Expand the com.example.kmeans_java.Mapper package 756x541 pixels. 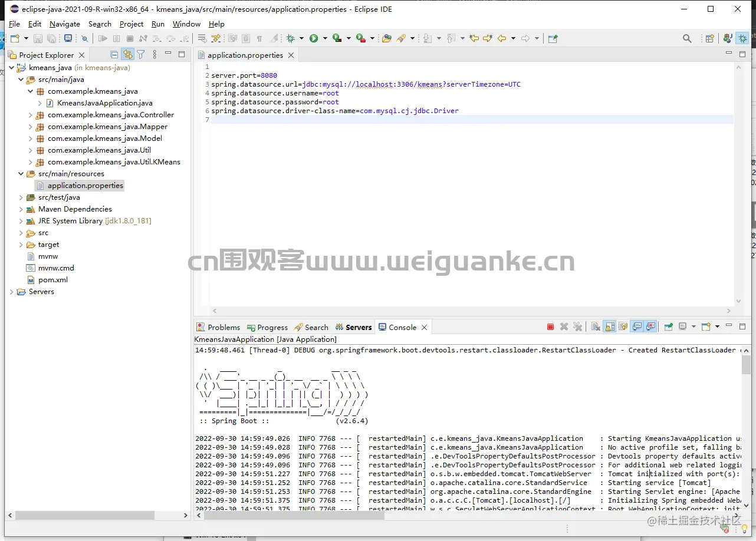tap(31, 127)
